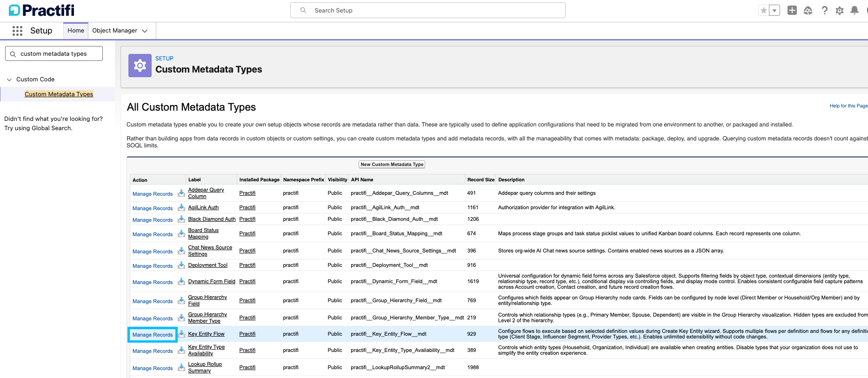The width and height of the screenshot is (868, 378).
Task: Click the Quick Find box containing custom metadata types
Action: [x=54, y=53]
